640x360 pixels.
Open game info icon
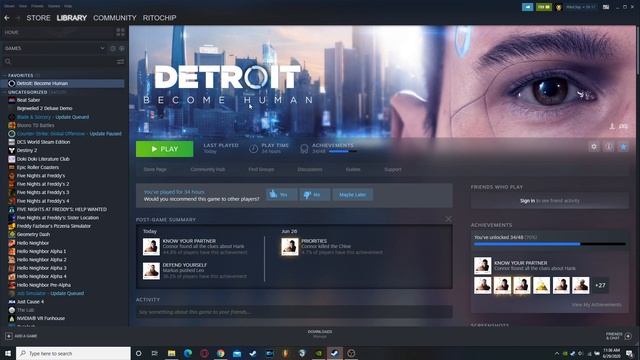tap(609, 147)
